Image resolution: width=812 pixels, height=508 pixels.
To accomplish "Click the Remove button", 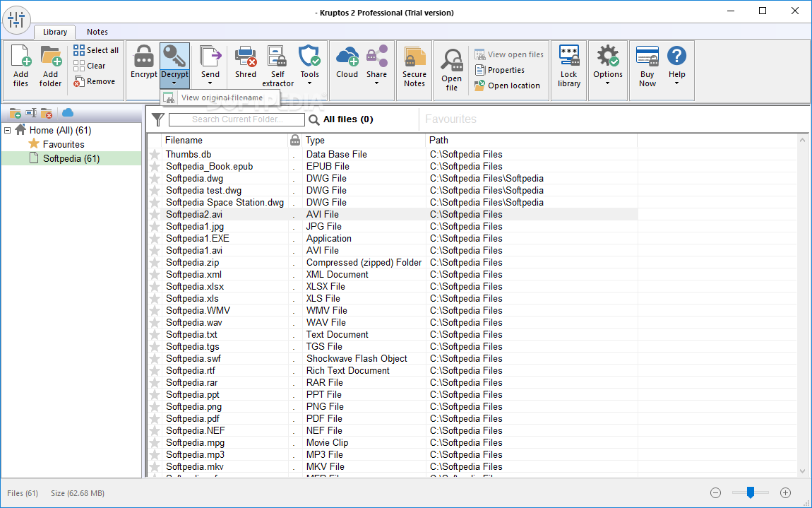I will 94,81.
